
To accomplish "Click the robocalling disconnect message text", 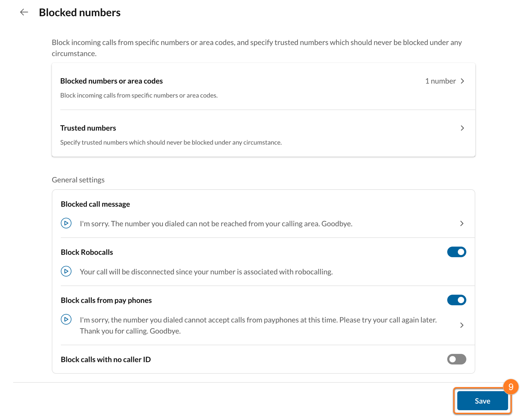I will tap(206, 272).
